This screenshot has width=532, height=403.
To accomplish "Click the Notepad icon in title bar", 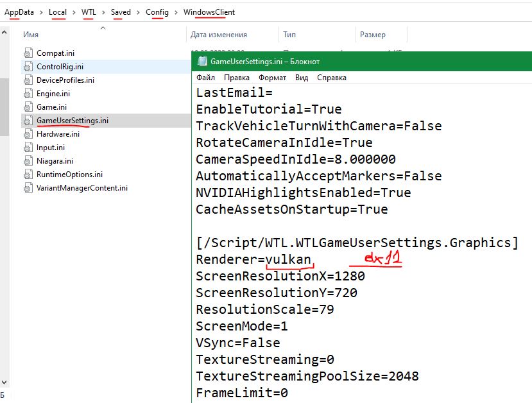I will click(x=202, y=62).
